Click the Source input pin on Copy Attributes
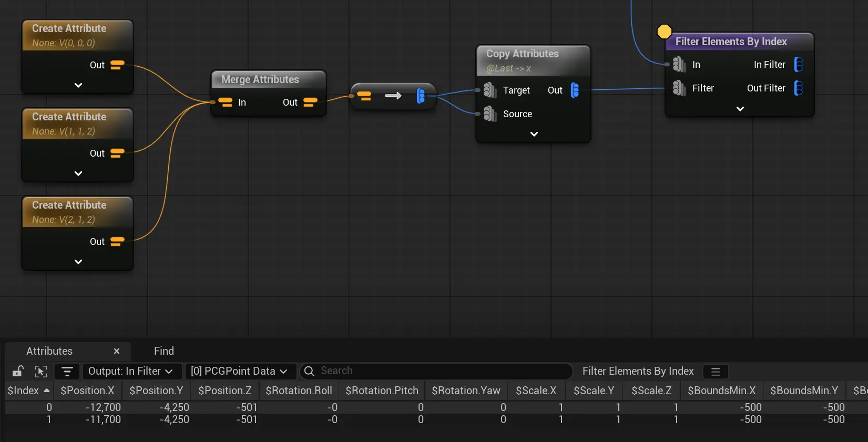This screenshot has width=868, height=442. pos(489,114)
